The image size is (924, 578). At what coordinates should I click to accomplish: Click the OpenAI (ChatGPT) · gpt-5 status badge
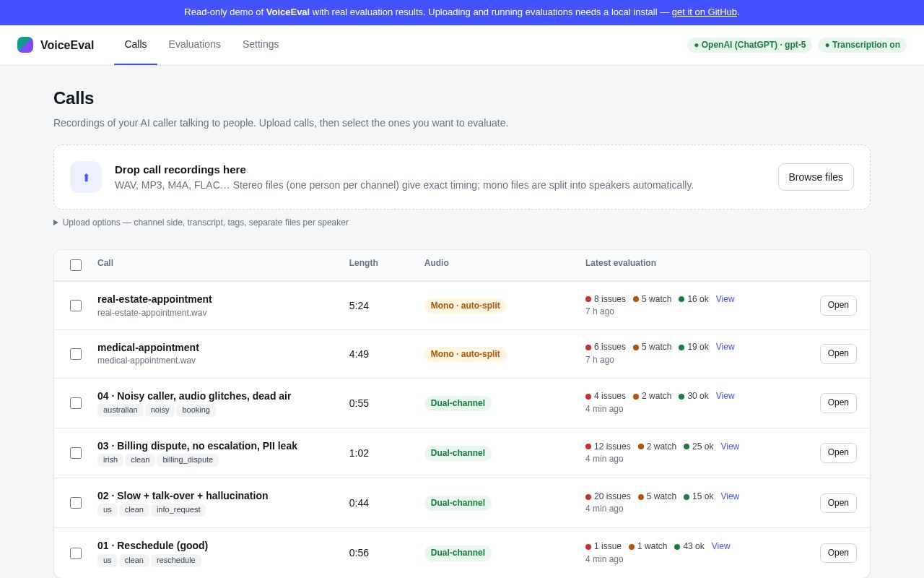click(749, 45)
